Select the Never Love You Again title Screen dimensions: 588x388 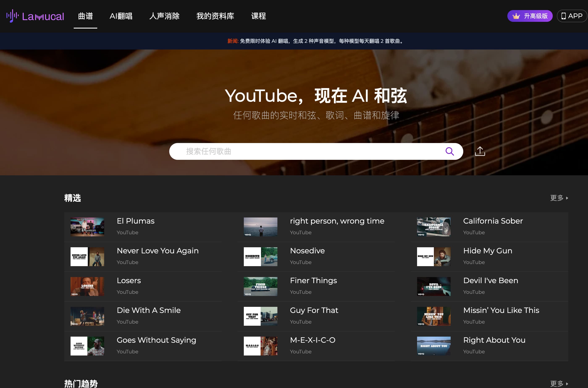click(x=157, y=251)
